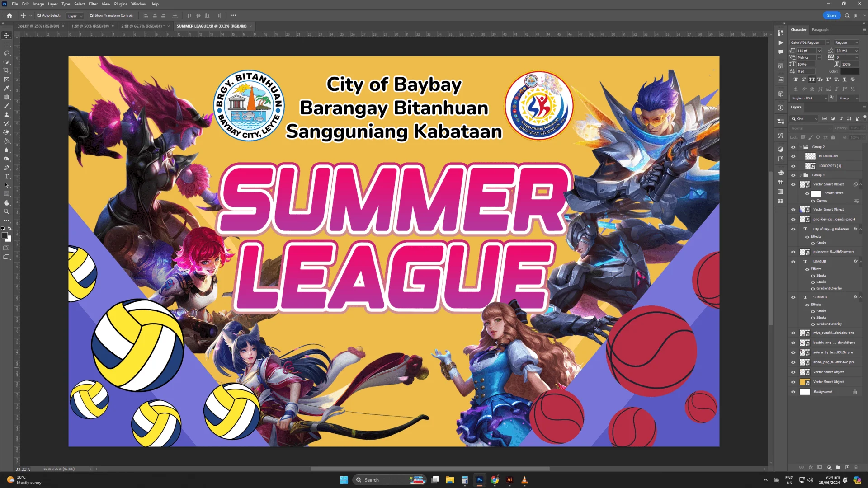Viewport: 868px width, 488px height.
Task: Hide the LEAGUE text layer
Action: [793, 262]
